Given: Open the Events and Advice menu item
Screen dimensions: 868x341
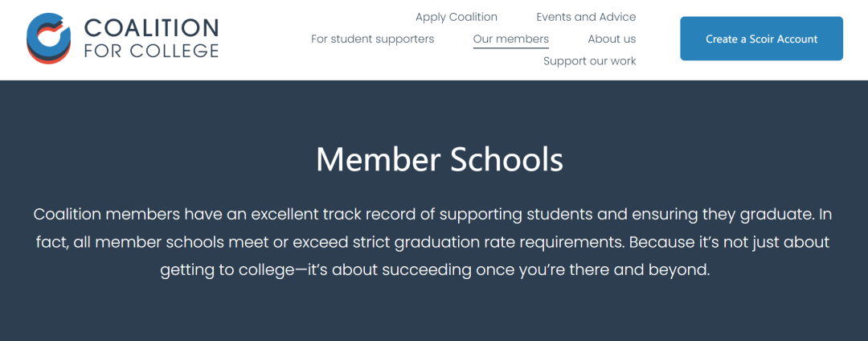Looking at the screenshot, I should point(586,17).
